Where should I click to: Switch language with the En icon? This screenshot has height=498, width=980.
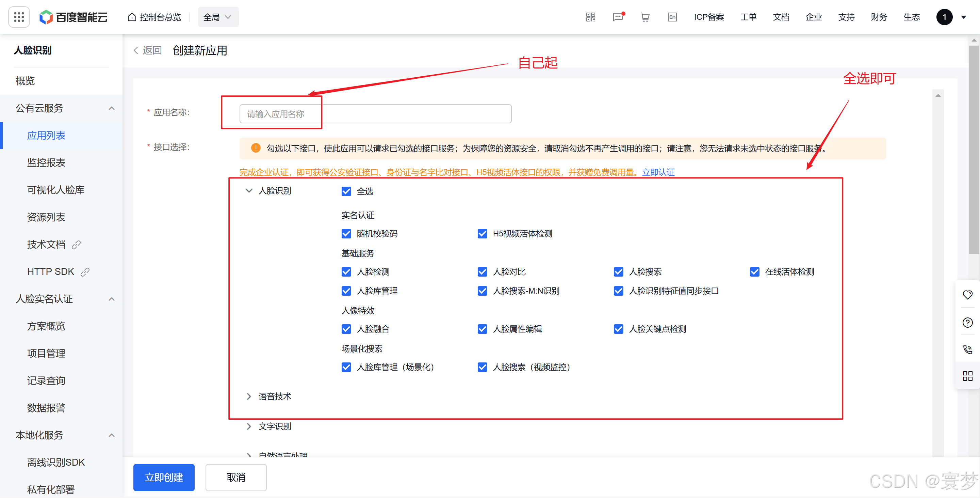(672, 17)
